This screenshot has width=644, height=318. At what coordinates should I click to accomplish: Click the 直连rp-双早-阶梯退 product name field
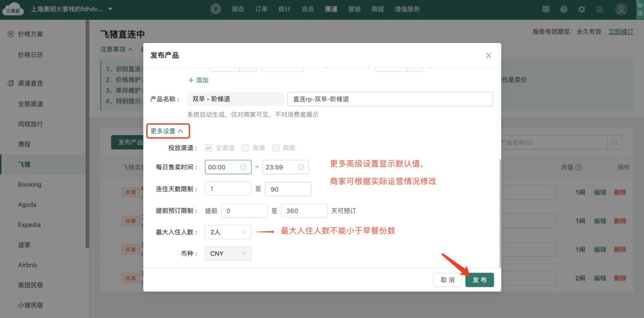pyautogui.click(x=390, y=99)
